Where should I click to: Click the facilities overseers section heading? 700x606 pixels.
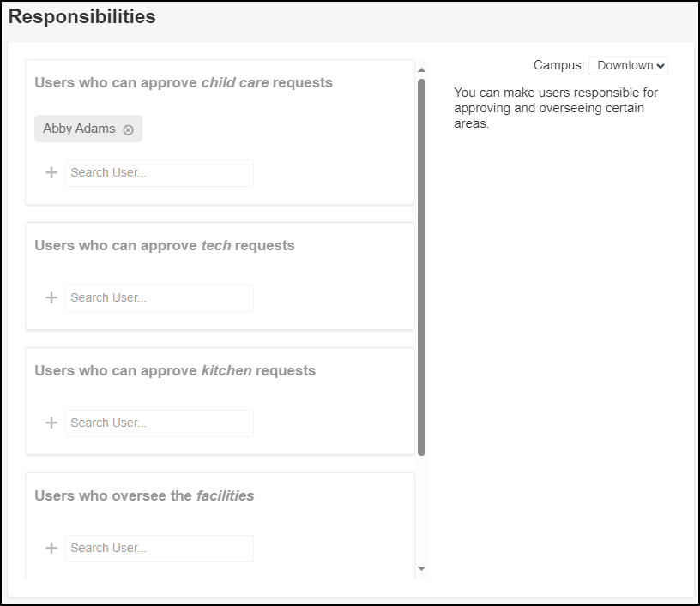[x=144, y=496]
